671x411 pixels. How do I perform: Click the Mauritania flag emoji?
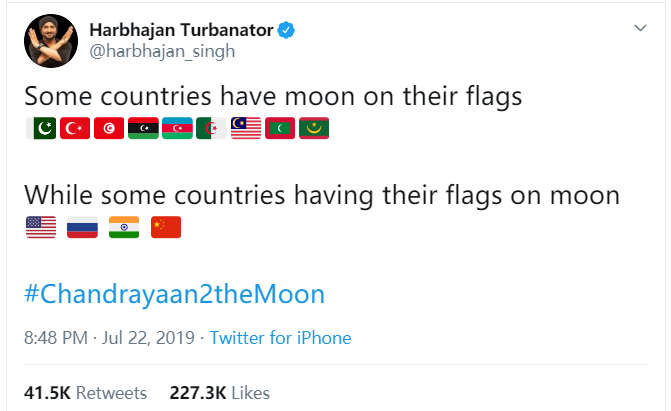[x=314, y=128]
